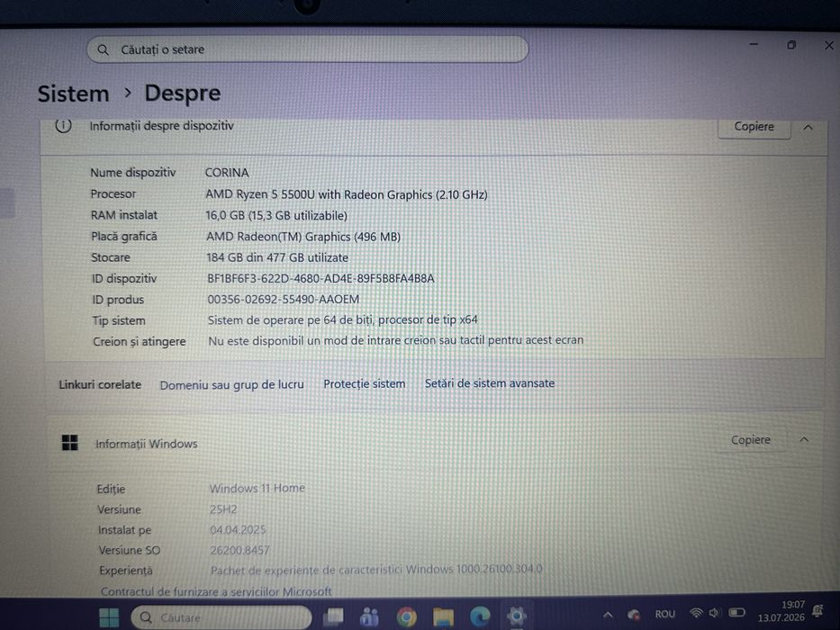The image size is (840, 630).
Task: Click the Linkuri corelate label
Action: [100, 384]
